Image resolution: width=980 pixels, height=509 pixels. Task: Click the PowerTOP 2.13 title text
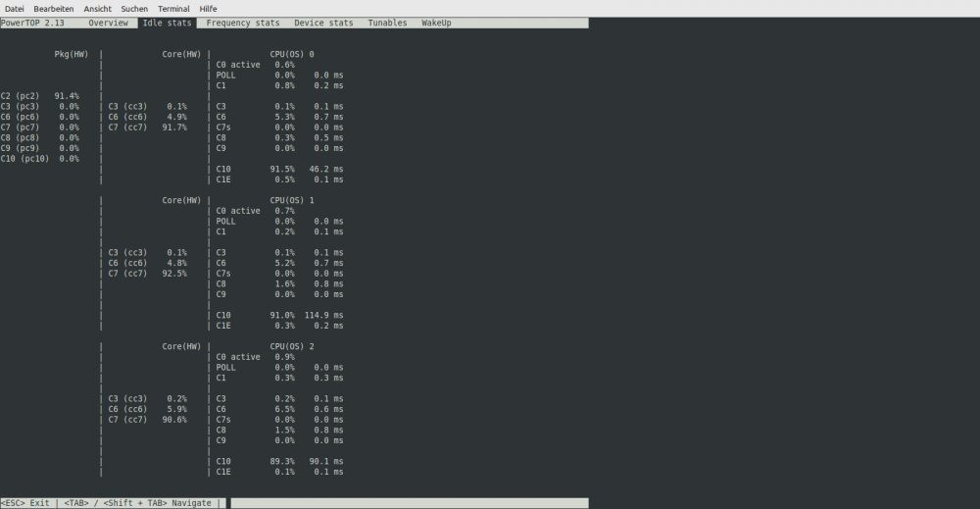(32, 24)
